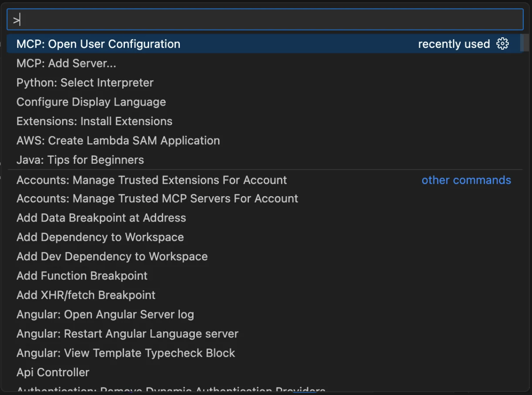The height and width of the screenshot is (395, 532).
Task: Click the command palette search input
Action: (265, 20)
